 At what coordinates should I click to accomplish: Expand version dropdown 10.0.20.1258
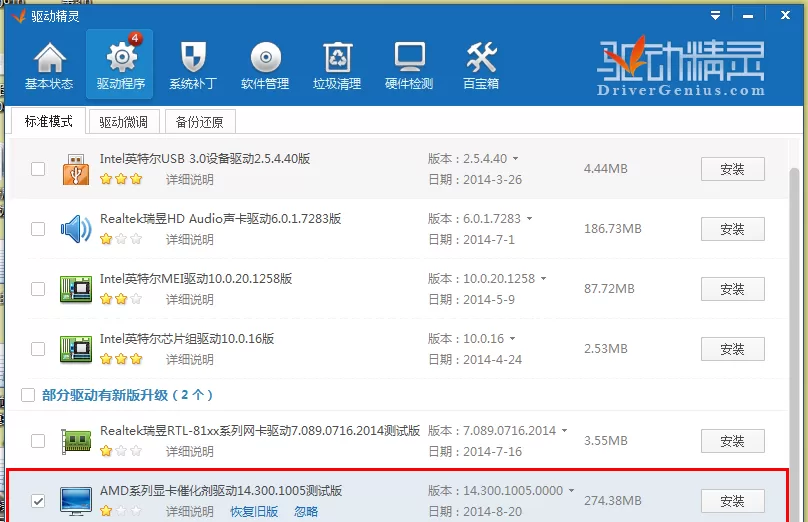click(x=543, y=279)
